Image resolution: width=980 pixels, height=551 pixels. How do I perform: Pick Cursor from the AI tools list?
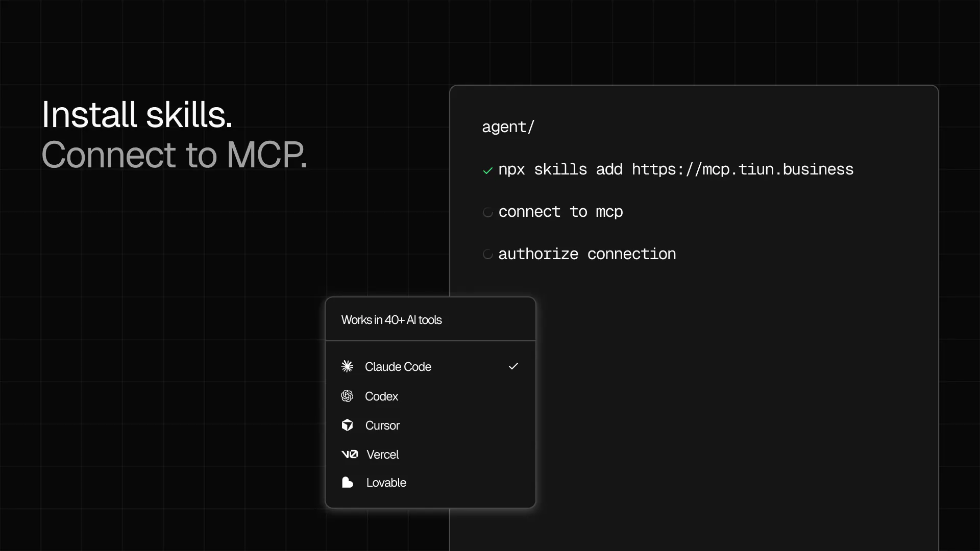430,425
